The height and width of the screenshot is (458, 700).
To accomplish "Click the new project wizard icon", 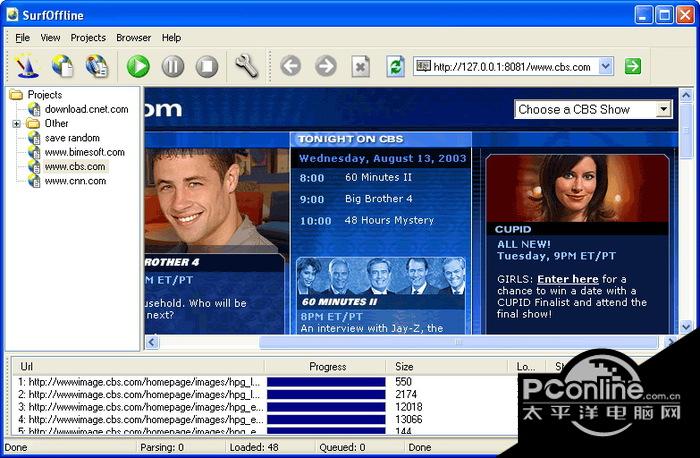I will click(26, 66).
